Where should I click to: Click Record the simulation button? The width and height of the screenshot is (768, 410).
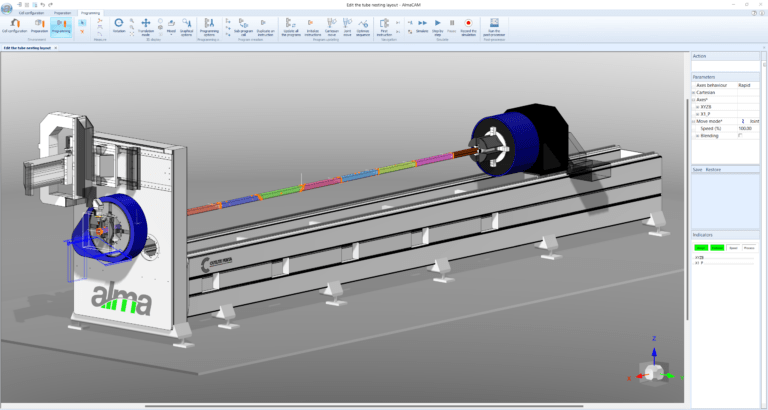point(468,23)
